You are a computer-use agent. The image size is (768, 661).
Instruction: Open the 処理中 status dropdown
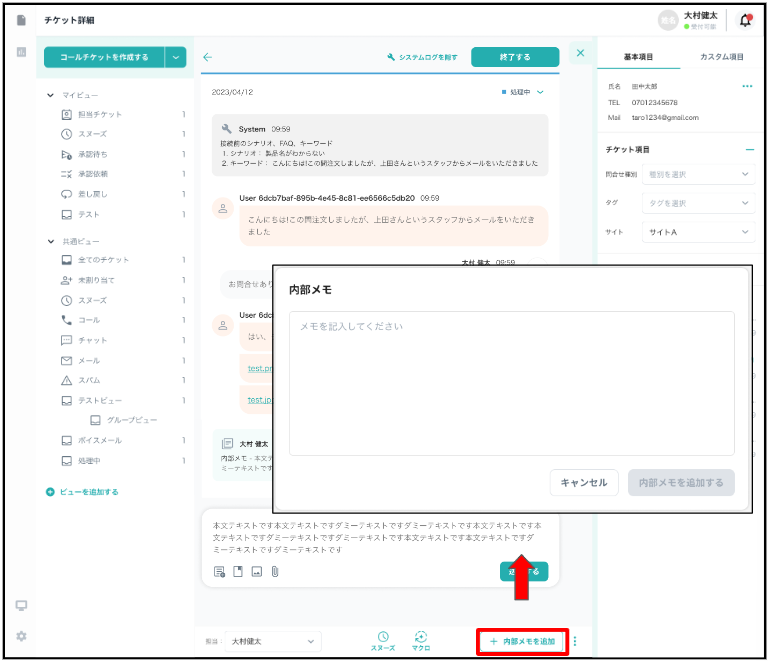(x=524, y=92)
